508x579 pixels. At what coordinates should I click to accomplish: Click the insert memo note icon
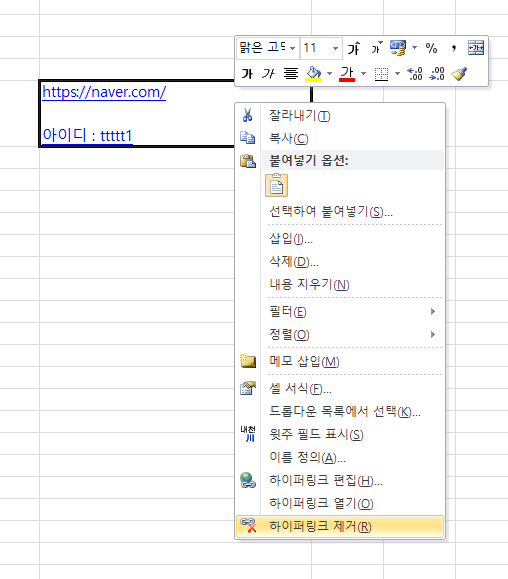248,361
